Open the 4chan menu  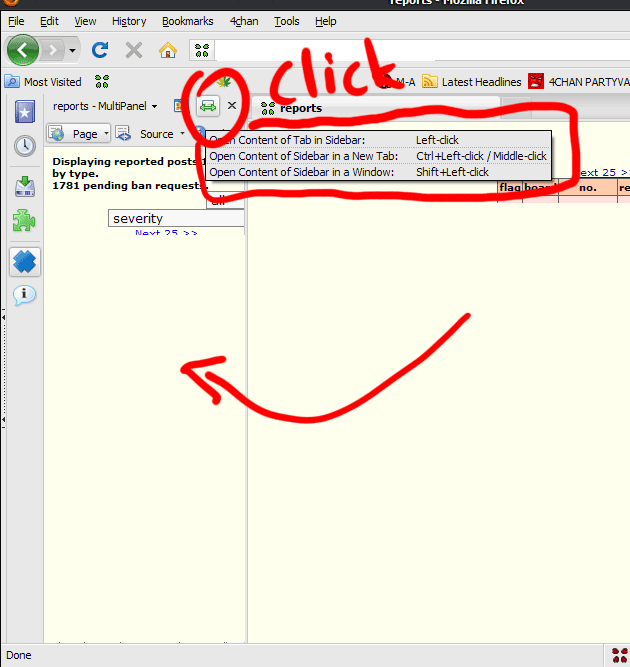242,21
